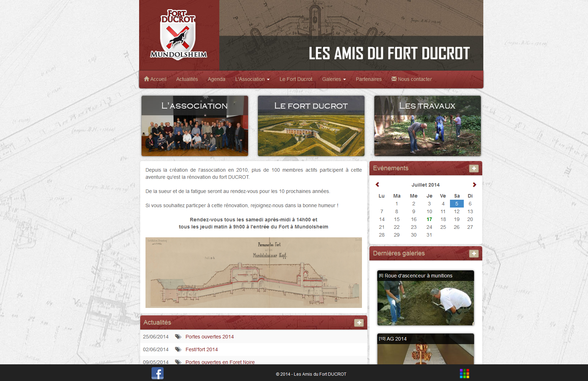The width and height of the screenshot is (588, 381).
Task: Open the Festi'fort 2014 news link
Action: pos(202,349)
